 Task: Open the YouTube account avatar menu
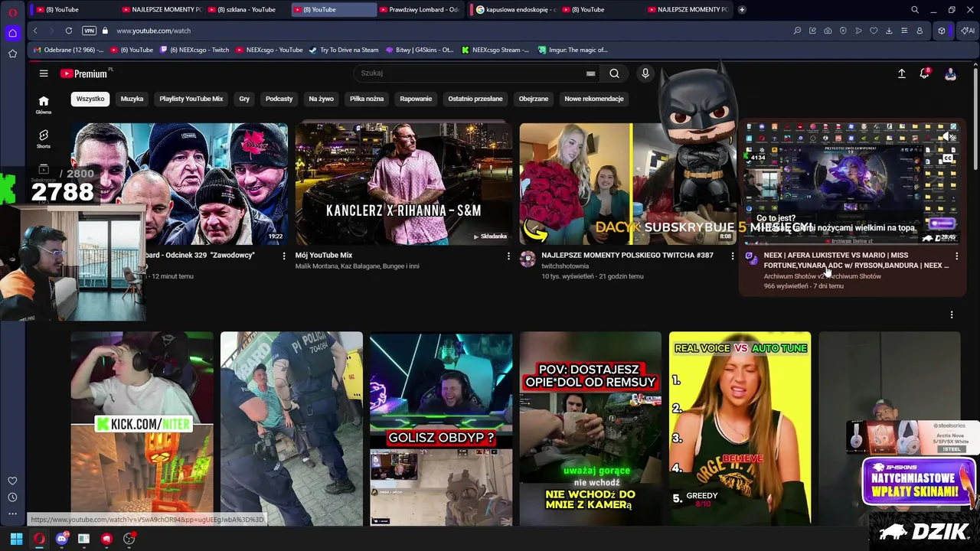tap(950, 73)
